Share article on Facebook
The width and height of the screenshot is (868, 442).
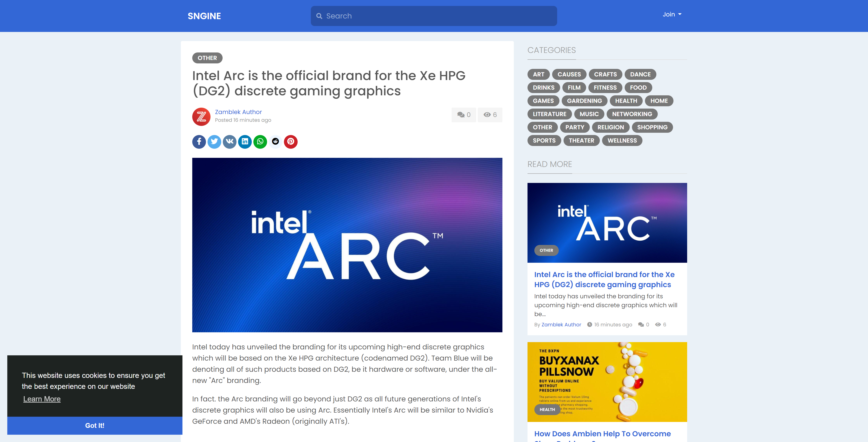point(199,141)
